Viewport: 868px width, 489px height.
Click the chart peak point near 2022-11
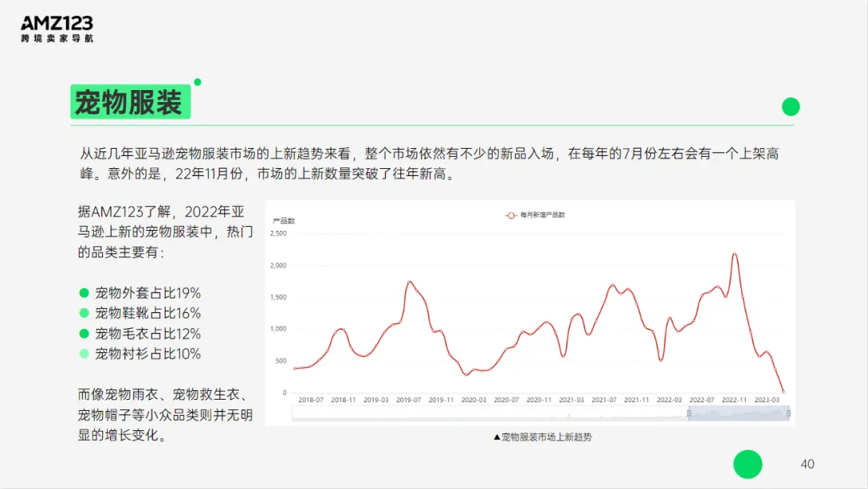[x=735, y=253]
